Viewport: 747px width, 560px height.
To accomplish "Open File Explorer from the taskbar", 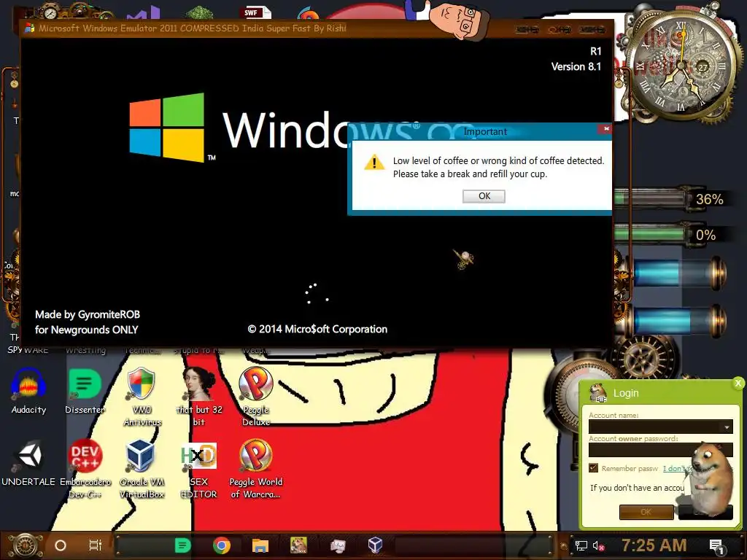I will point(260,545).
